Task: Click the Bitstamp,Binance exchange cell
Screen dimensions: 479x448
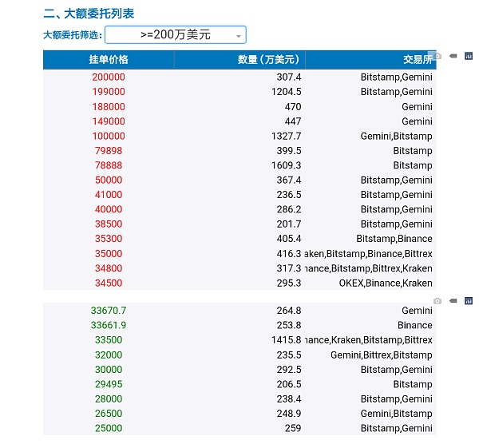Action: click(394, 239)
